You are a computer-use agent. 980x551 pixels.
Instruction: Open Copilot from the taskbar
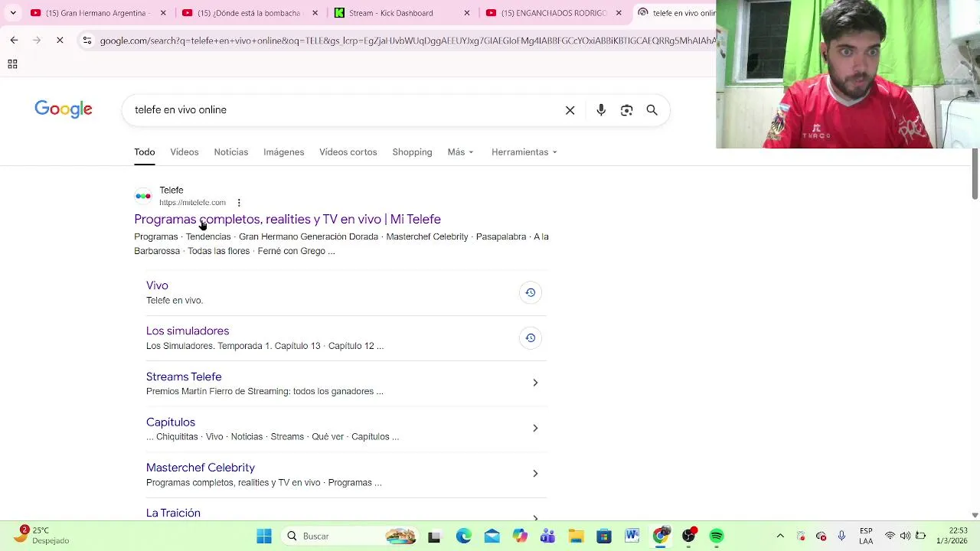(520, 536)
